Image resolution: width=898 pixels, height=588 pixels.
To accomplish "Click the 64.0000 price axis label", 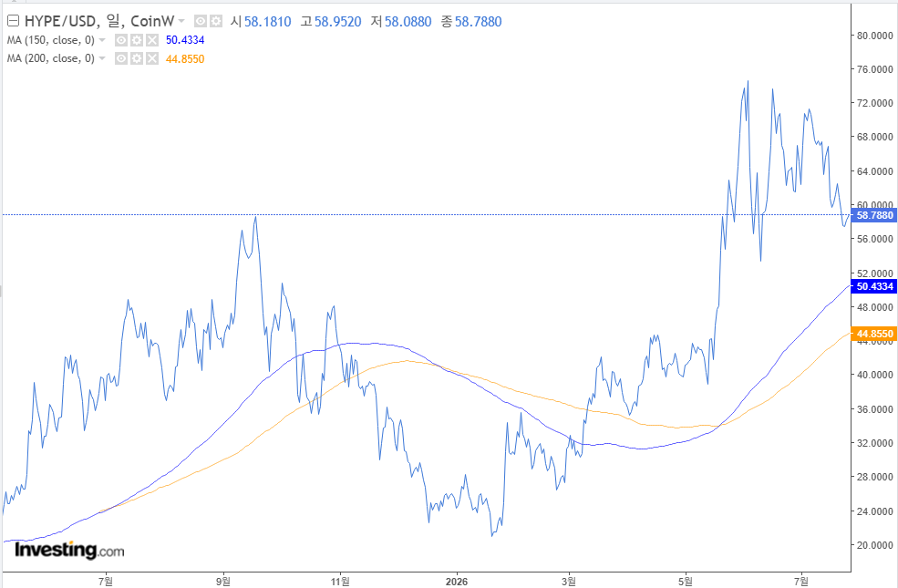I will (874, 171).
